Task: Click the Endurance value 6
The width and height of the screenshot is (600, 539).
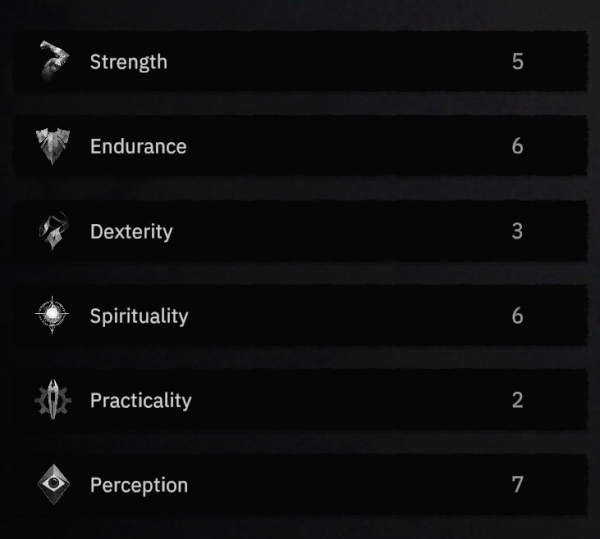Action: [x=517, y=146]
